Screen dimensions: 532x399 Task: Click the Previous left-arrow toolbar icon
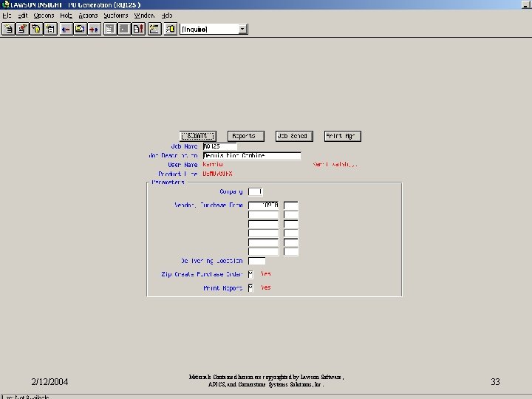(x=66, y=29)
